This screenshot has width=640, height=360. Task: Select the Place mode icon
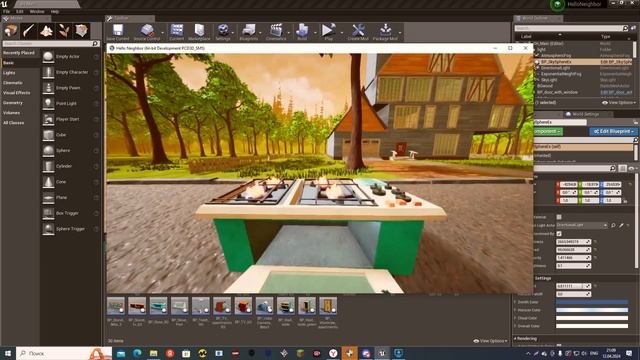click(x=11, y=31)
